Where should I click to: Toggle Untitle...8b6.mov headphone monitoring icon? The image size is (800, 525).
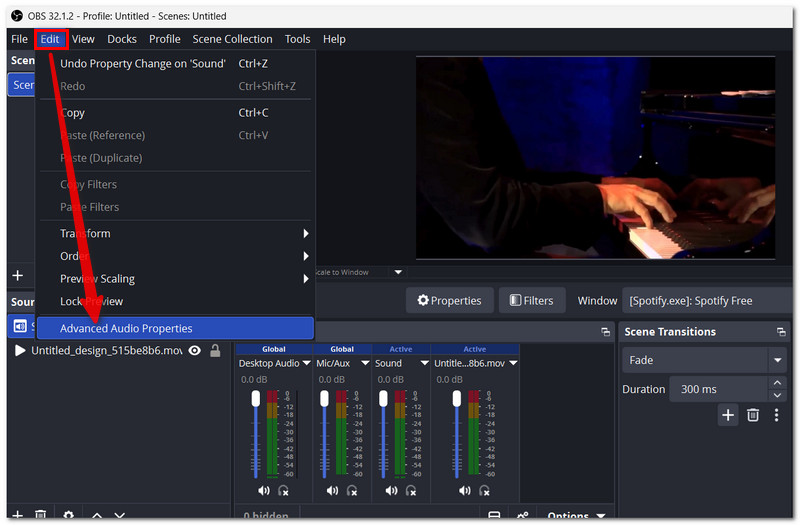pyautogui.click(x=484, y=491)
